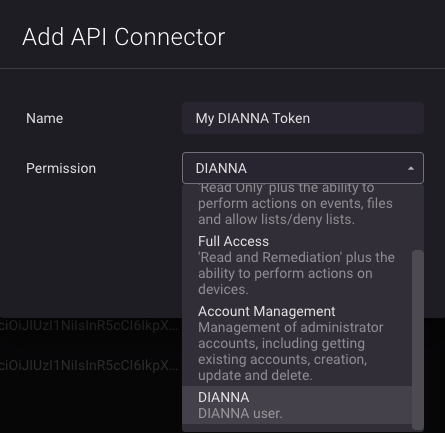Select the option with 'Read Only' plus description
The width and height of the screenshot is (445, 433).
pyautogui.click(x=297, y=206)
